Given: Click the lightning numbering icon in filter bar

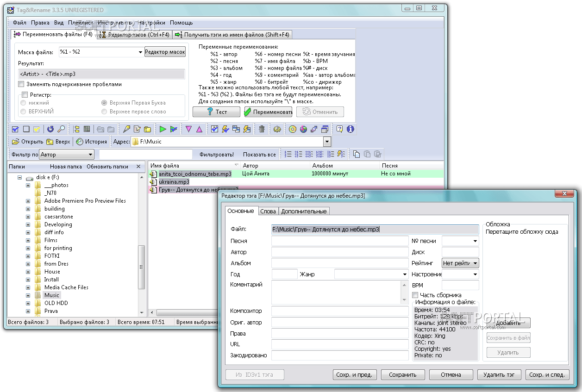Looking at the screenshot, I should pos(341,154).
